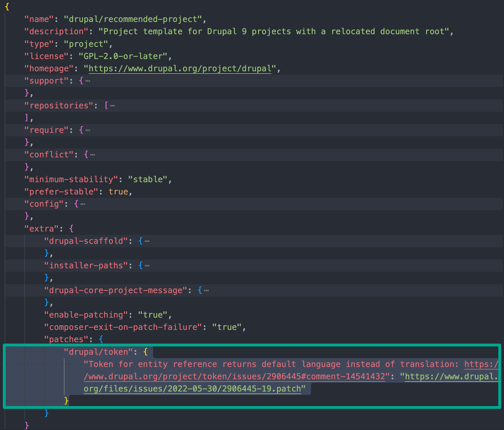504x430 pixels.
Task: Click the "stable" value
Action: coord(148,180)
